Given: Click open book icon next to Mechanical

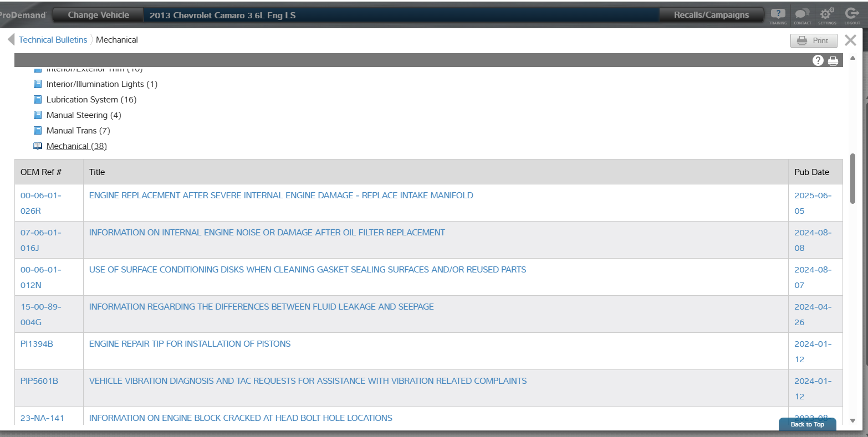Looking at the screenshot, I should point(38,146).
